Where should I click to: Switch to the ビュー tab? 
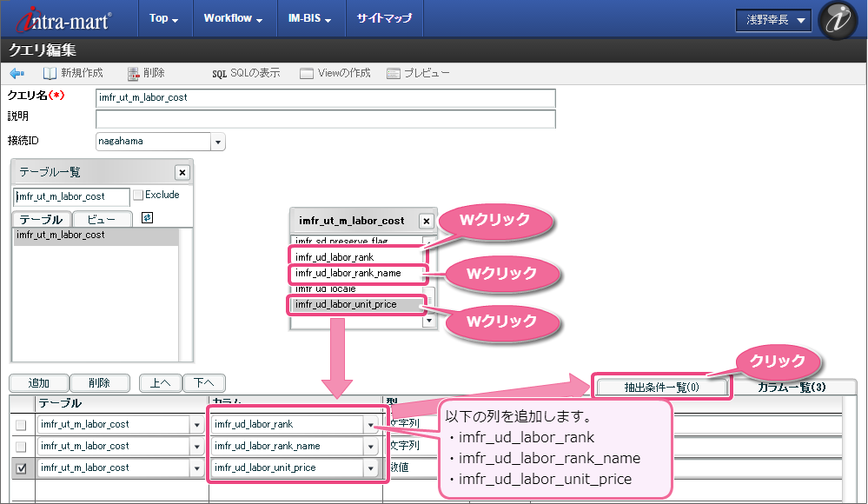pos(102,219)
